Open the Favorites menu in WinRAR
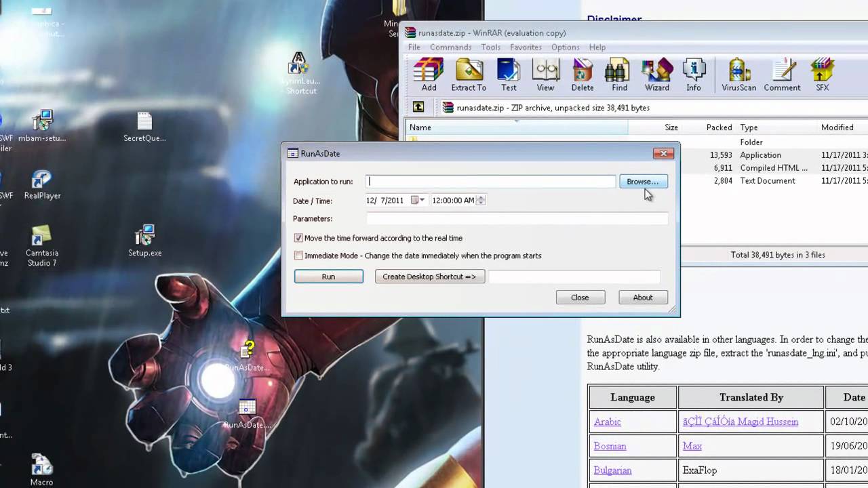 [x=526, y=47]
